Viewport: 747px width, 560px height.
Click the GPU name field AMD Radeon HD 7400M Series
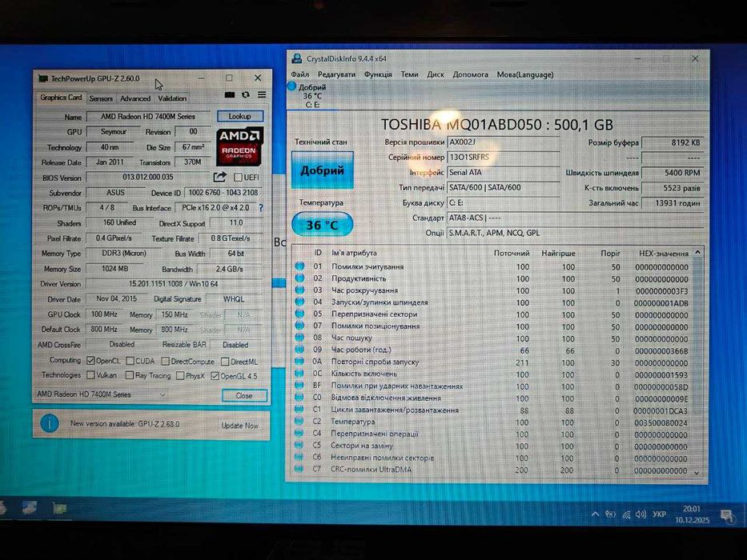(x=147, y=116)
